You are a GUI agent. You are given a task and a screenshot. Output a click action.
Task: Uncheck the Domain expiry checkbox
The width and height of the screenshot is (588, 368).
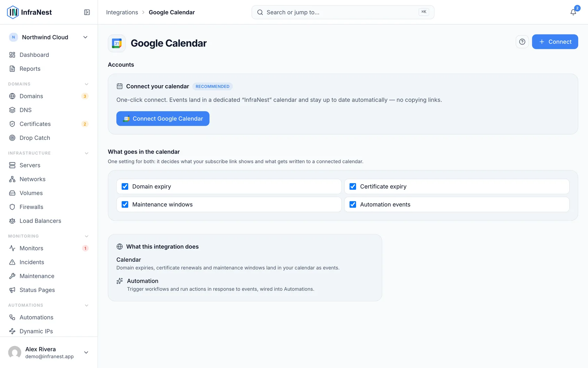(x=125, y=186)
